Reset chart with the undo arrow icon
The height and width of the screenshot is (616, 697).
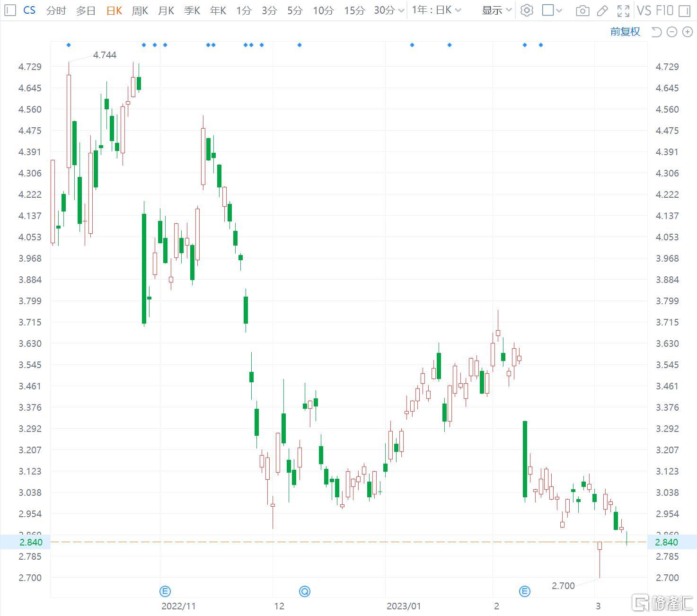tap(656, 32)
